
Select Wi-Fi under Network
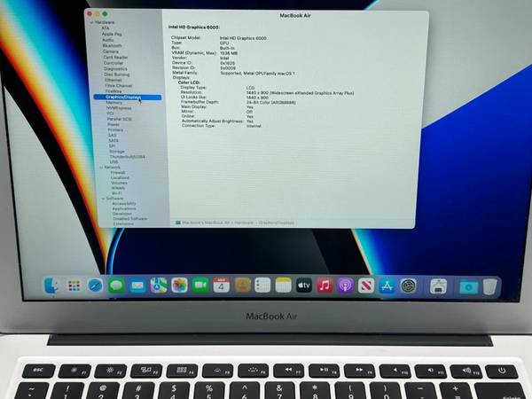coord(117,192)
